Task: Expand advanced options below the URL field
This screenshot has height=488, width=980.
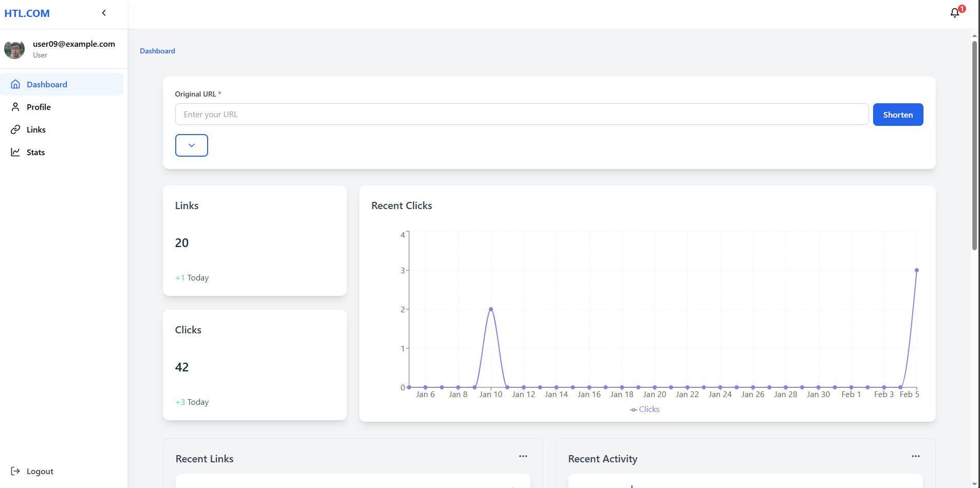Action: 191,145
